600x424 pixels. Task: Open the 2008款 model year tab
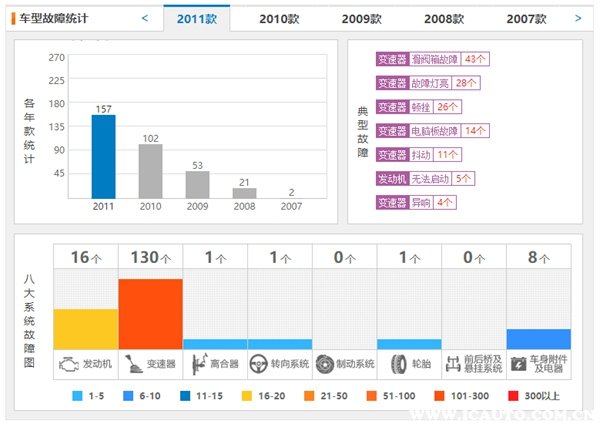pyautogui.click(x=443, y=18)
